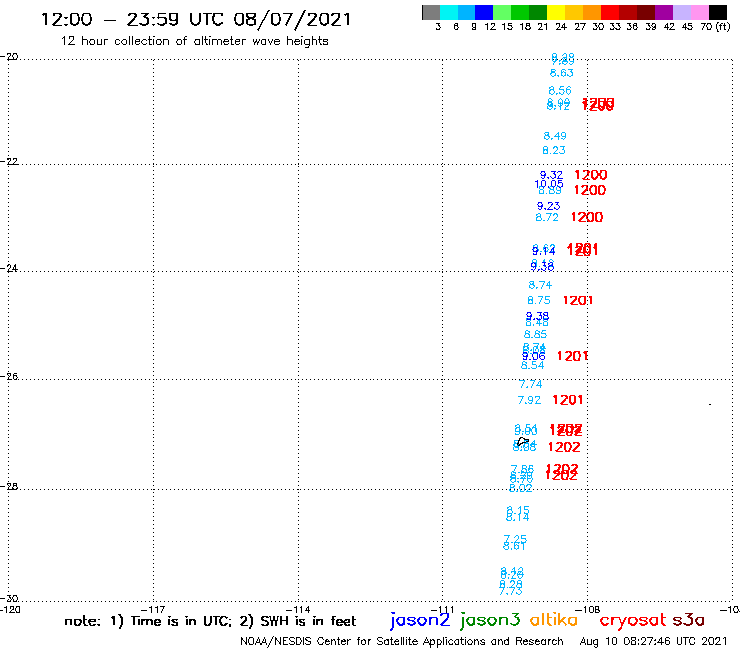Click the 7.73 wave height value
The width and height of the screenshot is (740, 650).
511,591
